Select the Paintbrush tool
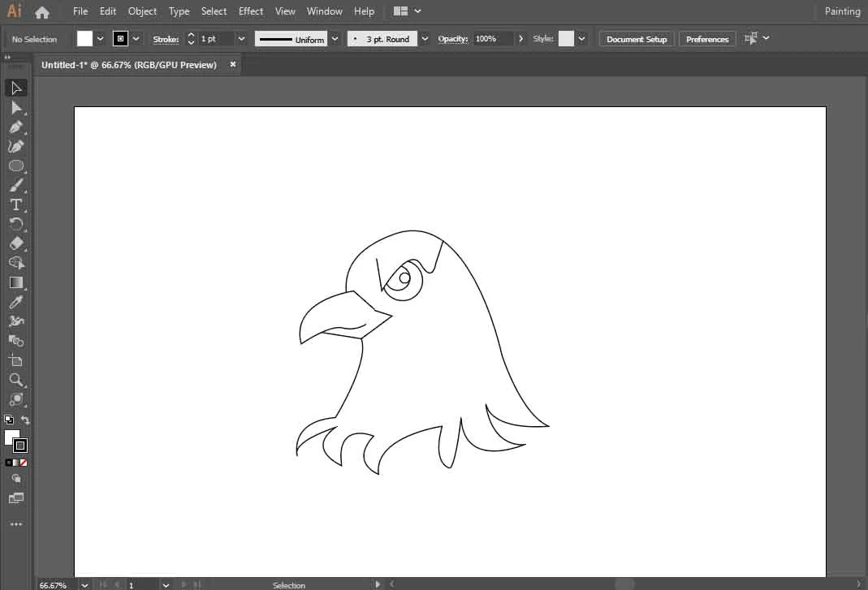The width and height of the screenshot is (868, 590). (x=16, y=185)
